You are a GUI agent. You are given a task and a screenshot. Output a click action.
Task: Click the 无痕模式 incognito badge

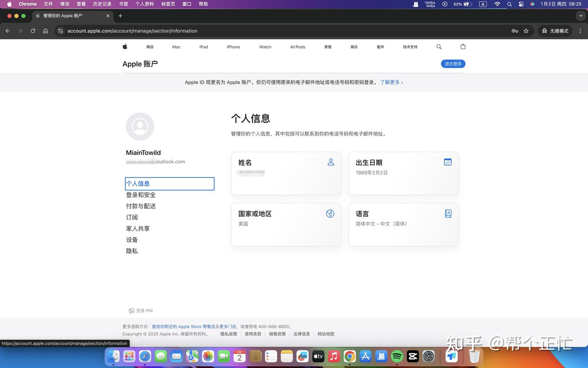pyautogui.click(x=555, y=31)
